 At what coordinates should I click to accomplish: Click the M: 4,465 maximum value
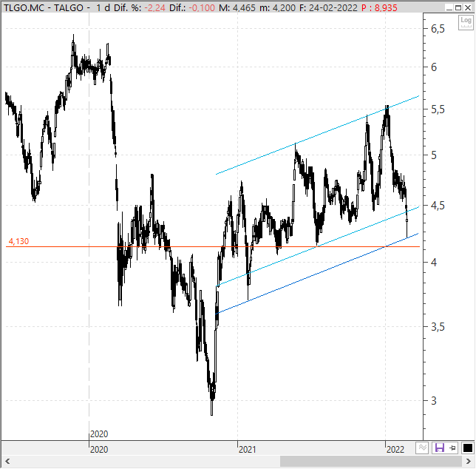(x=237, y=7)
